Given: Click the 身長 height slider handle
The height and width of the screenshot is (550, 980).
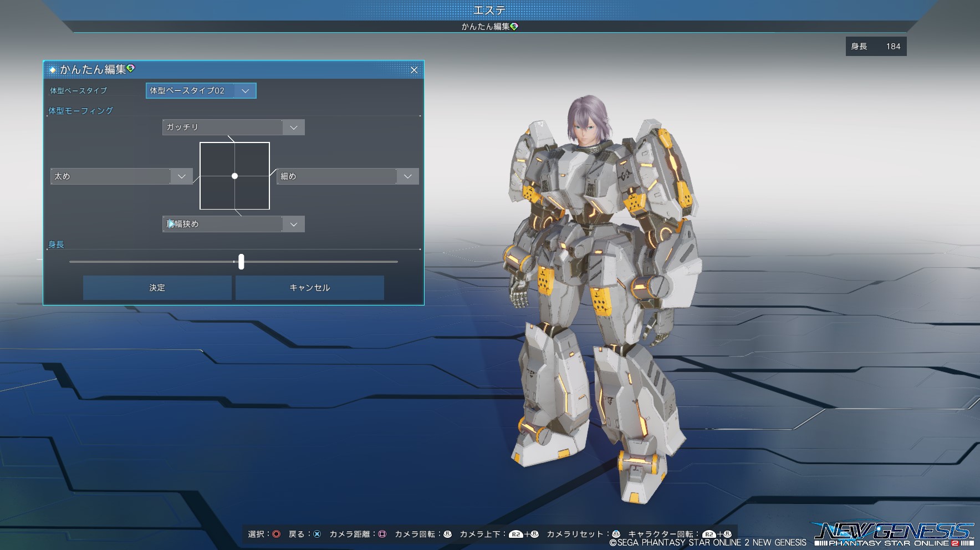Looking at the screenshot, I should click(x=241, y=262).
